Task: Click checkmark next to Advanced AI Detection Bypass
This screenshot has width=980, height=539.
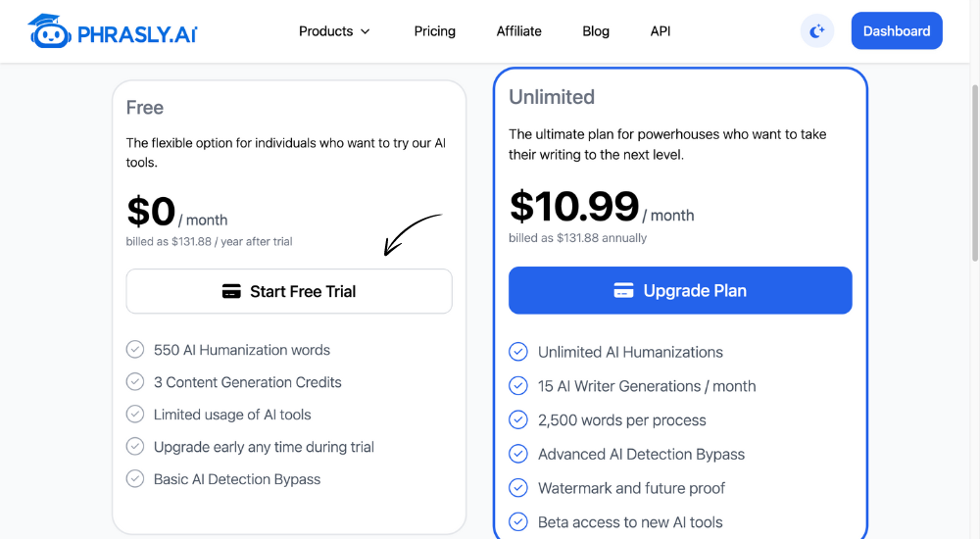Action: tap(518, 454)
